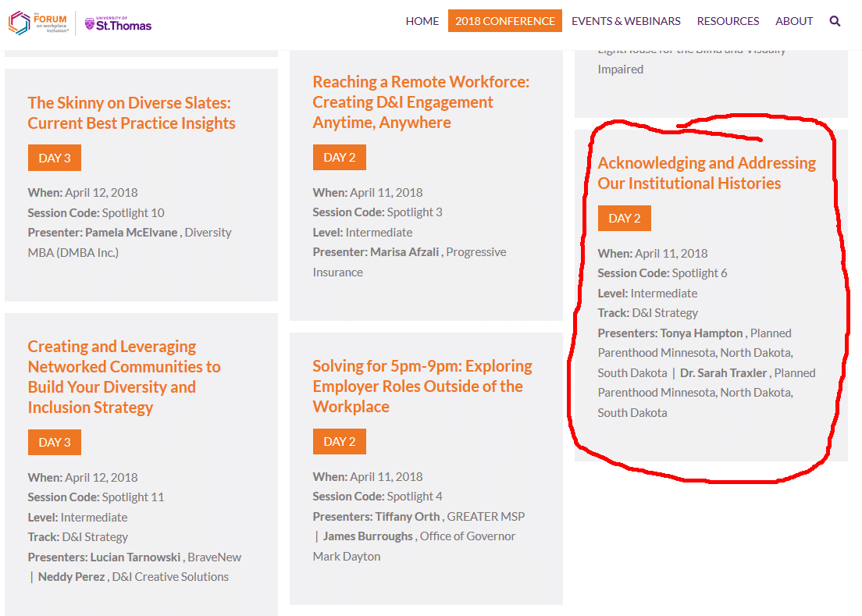Screen dimensions: 862x616
Task: Go to the RESOURCES menu
Action: coord(728,21)
